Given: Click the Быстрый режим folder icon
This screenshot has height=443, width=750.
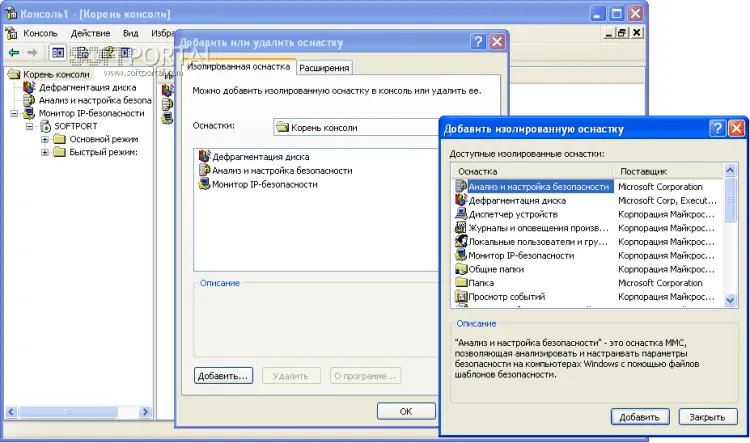Looking at the screenshot, I should 59,152.
